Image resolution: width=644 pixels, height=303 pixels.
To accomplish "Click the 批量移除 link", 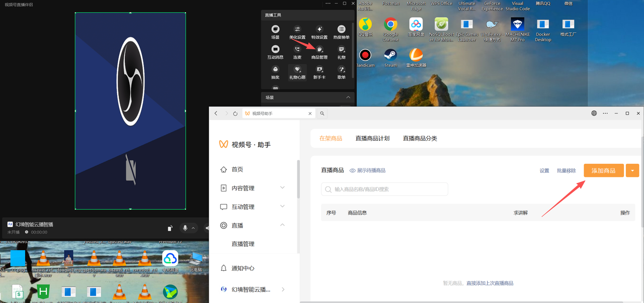I will point(566,170).
